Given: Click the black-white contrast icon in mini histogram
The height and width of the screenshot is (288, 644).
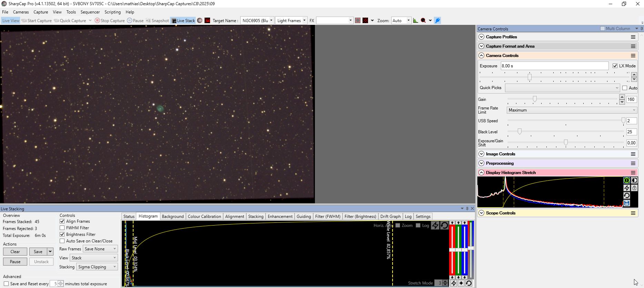Looking at the screenshot, I should coord(634,180).
